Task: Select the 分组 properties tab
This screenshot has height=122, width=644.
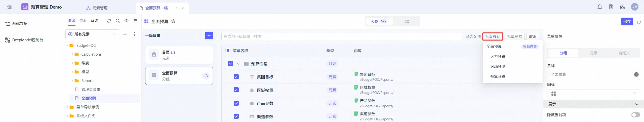Action: tap(563, 53)
